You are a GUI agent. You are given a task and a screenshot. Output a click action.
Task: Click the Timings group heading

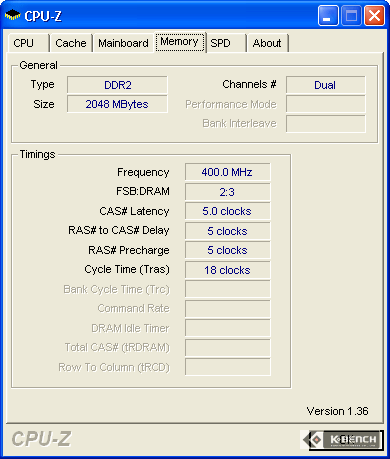click(x=37, y=154)
